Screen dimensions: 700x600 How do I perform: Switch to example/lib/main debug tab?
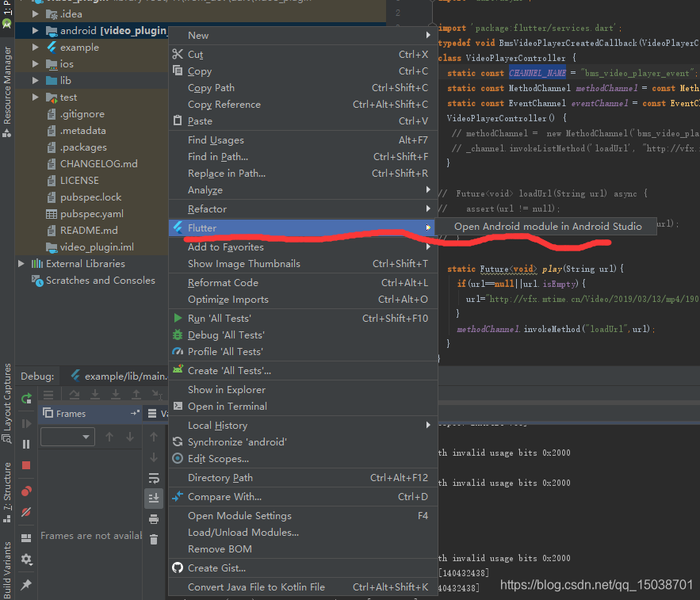pyautogui.click(x=119, y=376)
